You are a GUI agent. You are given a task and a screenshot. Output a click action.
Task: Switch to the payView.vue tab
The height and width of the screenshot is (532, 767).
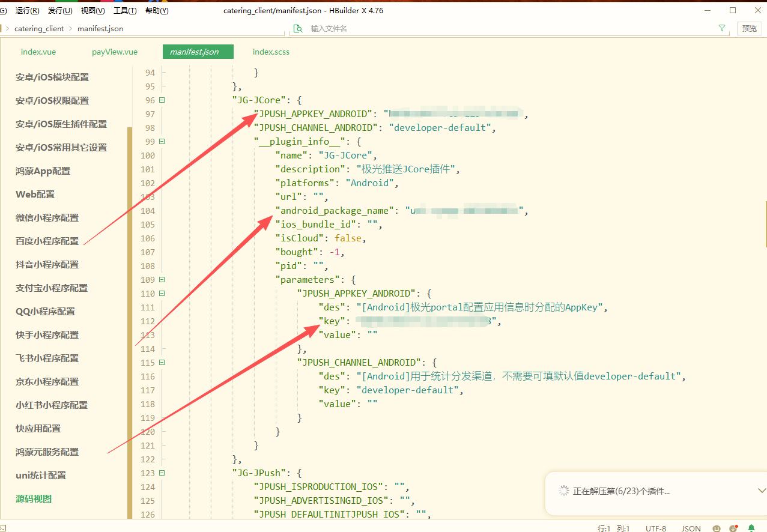115,52
